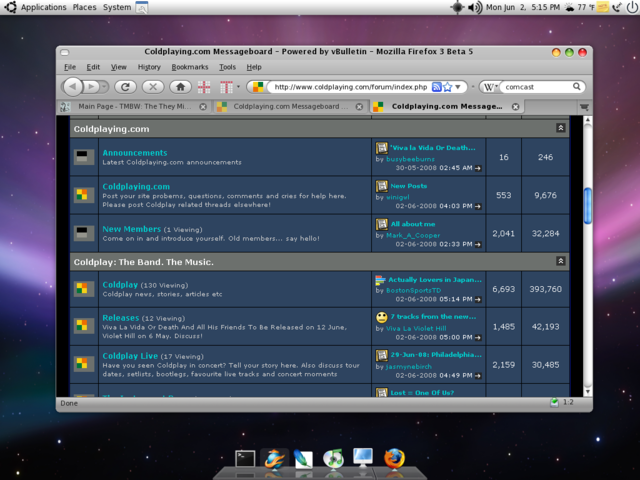Open the Tools menu
Screen dimensions: 640x480
point(227,67)
